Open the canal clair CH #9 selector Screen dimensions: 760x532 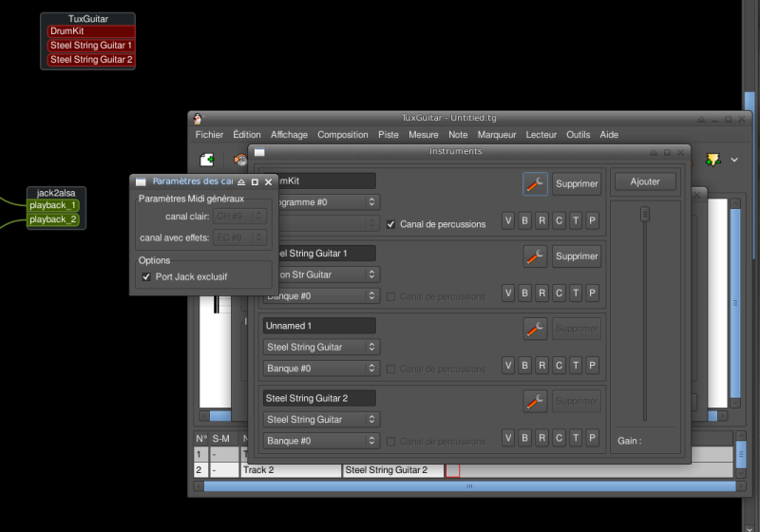pyautogui.click(x=240, y=216)
